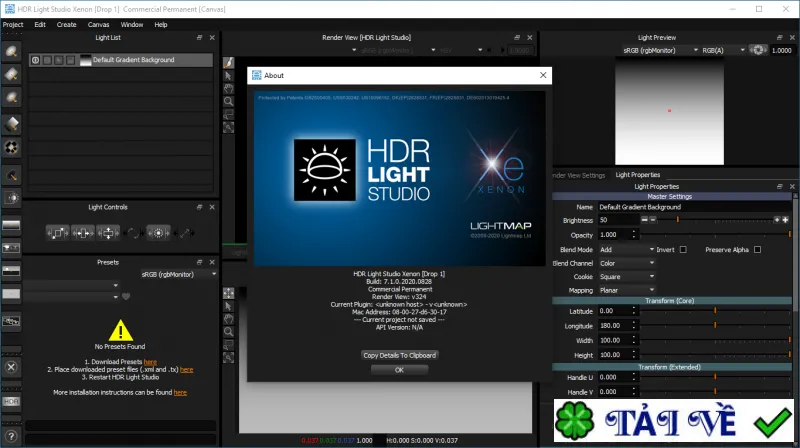
Task: Click OK in the About dialog
Action: point(399,370)
